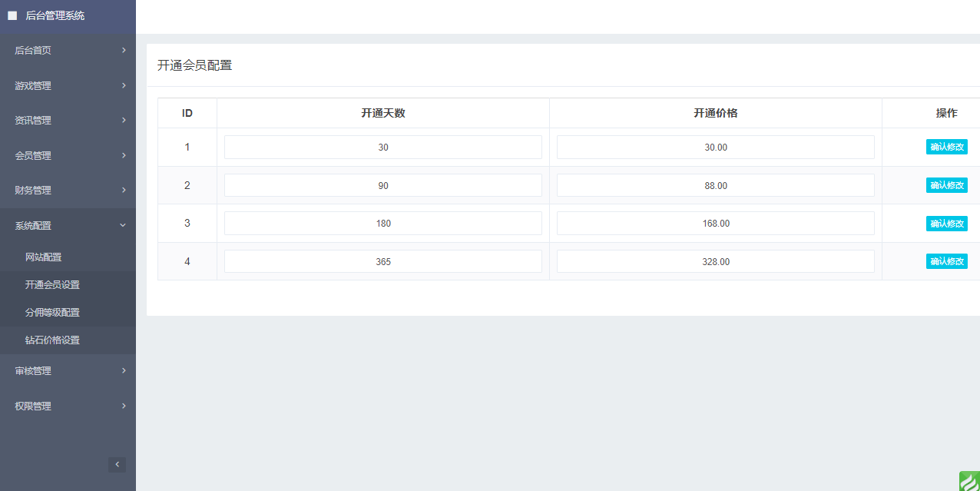Go to 钻石价格设置 submenu item
This screenshot has height=491, width=980.
52,340
